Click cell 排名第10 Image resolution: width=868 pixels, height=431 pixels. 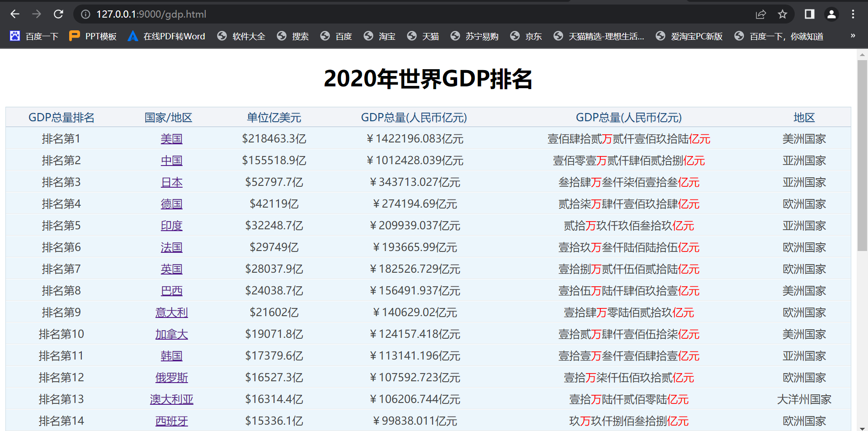tap(61, 334)
